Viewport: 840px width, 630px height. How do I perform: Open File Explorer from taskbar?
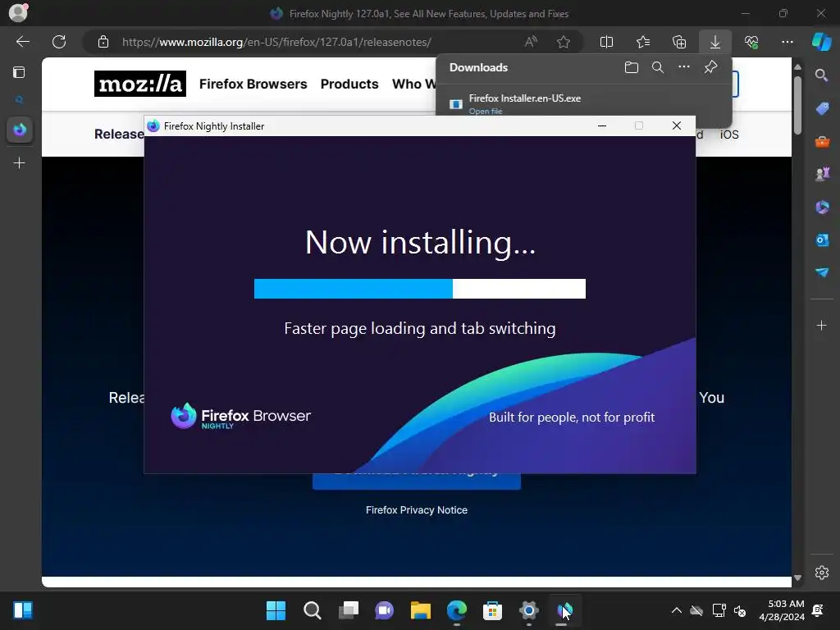tap(421, 610)
